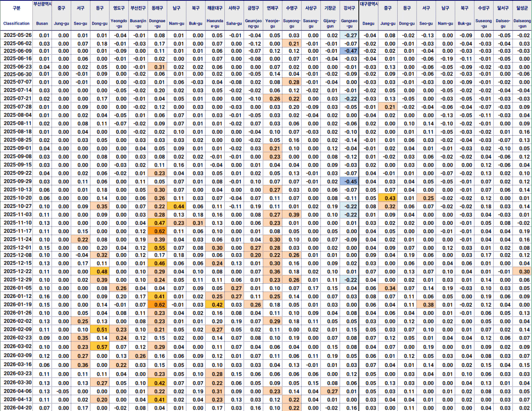Click the 0.43 cell in the 2025-10-20 row
The height and width of the screenshot is (411, 532).
coord(388,198)
